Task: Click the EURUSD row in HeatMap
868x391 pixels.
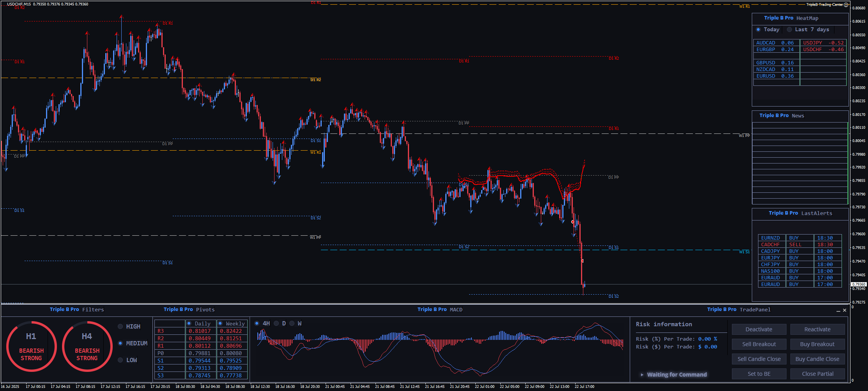Action: pos(775,76)
